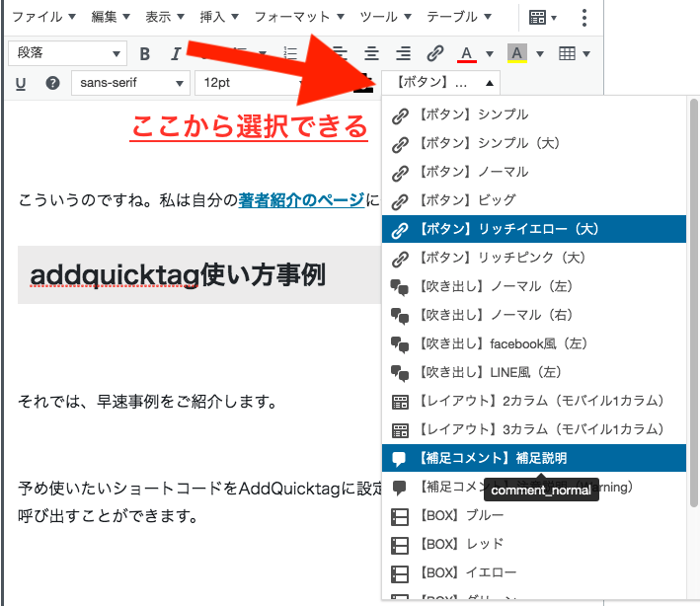This screenshot has width=700, height=606.
Task: Toggle italic formatting button
Action: [x=176, y=53]
